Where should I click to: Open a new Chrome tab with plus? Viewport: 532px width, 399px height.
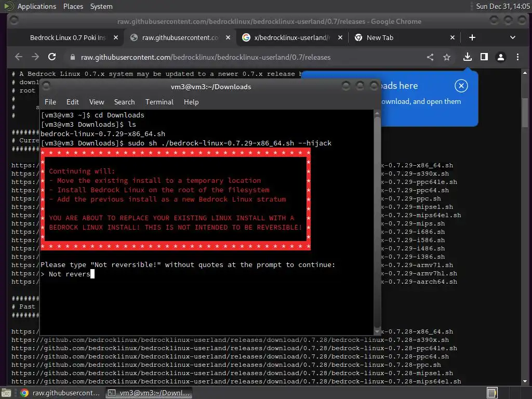click(472, 37)
